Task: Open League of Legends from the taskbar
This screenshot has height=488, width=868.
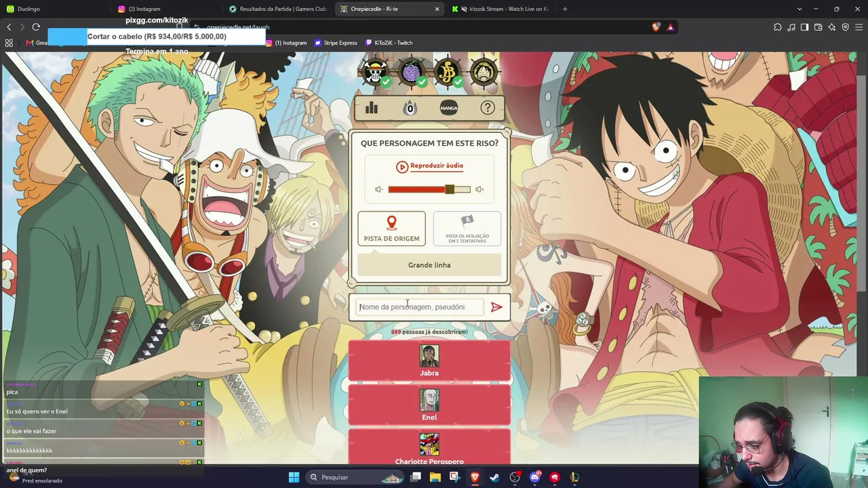Action: click(574, 477)
